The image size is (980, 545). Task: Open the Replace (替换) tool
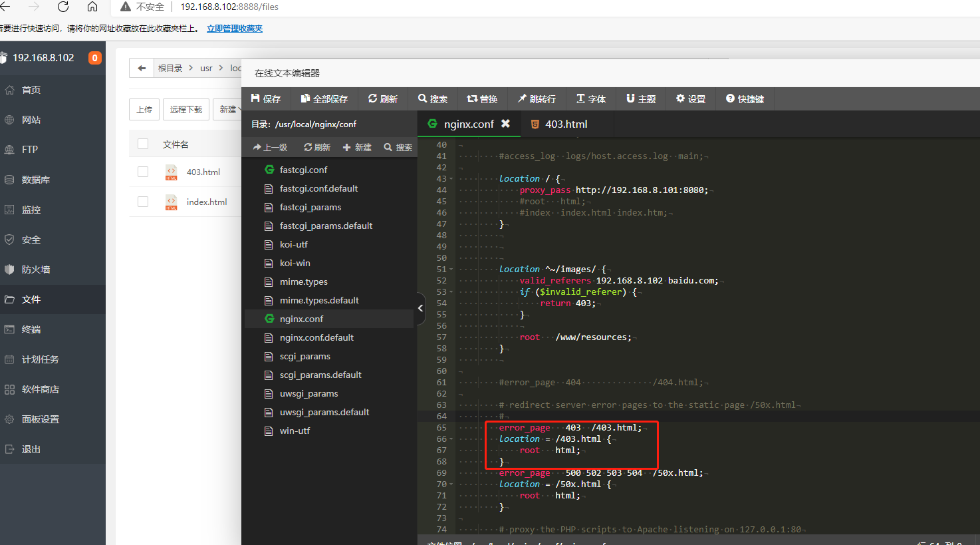pos(483,99)
